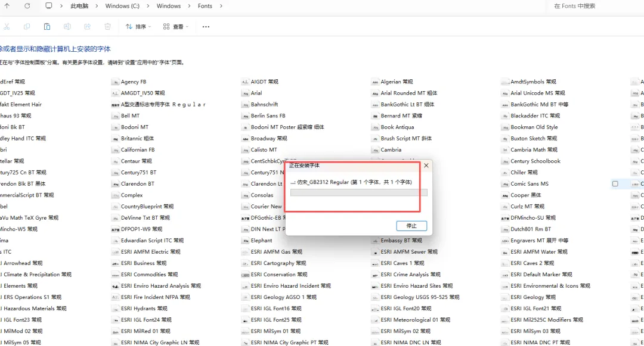Select the ESRI Hydrants font icon
The width and height of the screenshot is (644, 346).
point(116,308)
